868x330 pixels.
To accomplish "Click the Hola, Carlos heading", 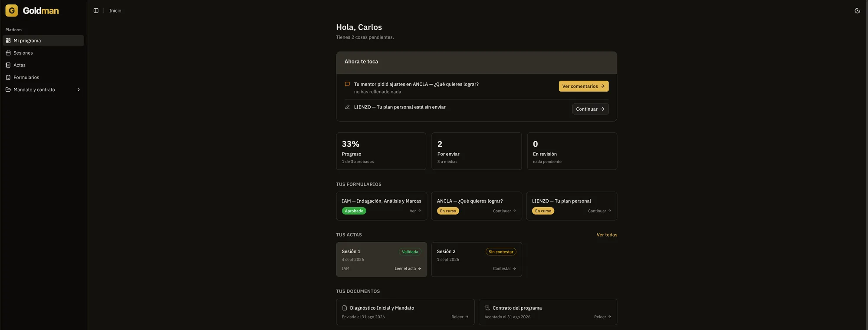I will tap(359, 27).
